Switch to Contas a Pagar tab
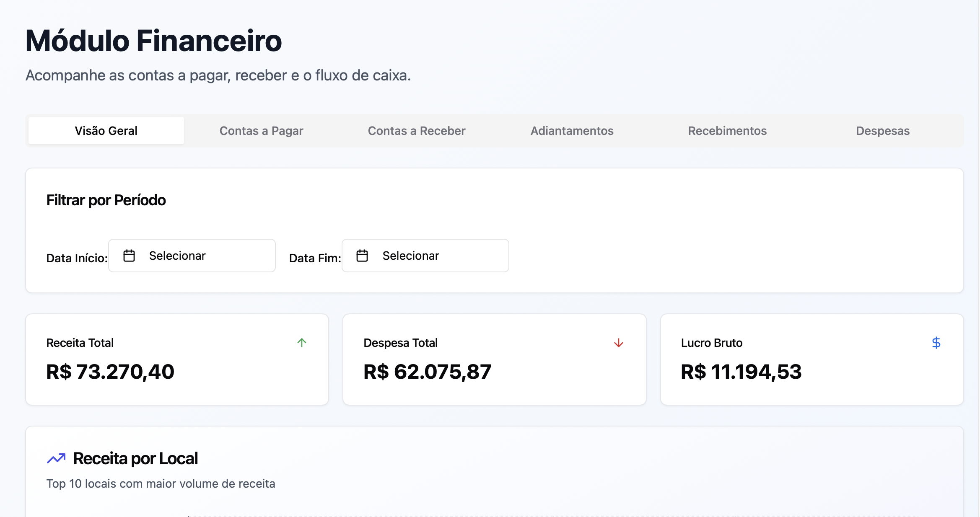Screen dimensions: 980x517 (x=261, y=131)
